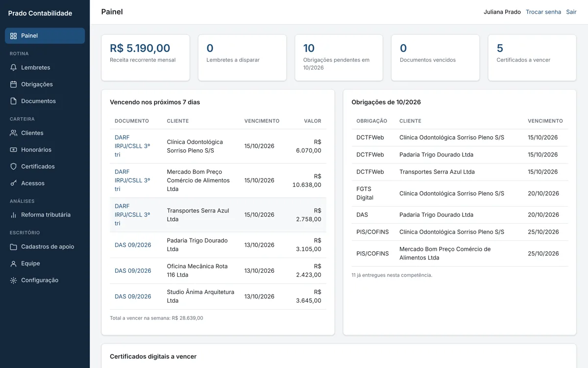Screen dimensions: 588x368
Task: Click the Painel dashboard grid icon
Action: coord(13,36)
